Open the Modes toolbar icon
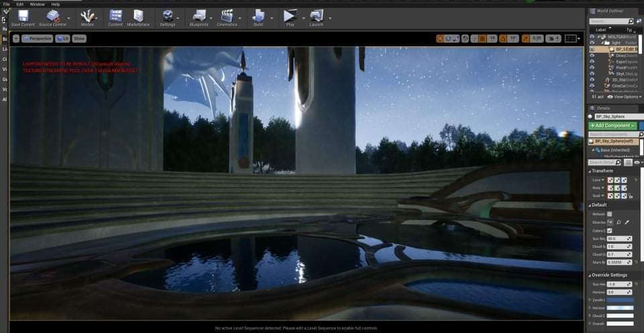Screen dimensions: 644x333 point(87,15)
